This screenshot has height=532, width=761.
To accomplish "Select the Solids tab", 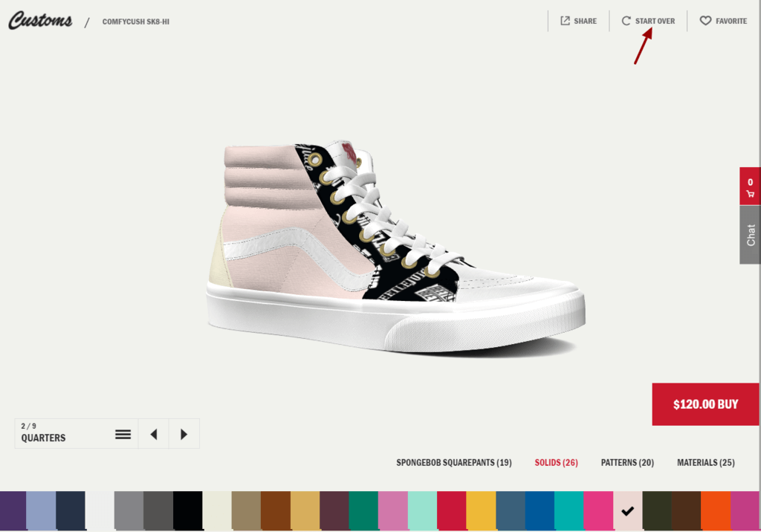I will 556,462.
